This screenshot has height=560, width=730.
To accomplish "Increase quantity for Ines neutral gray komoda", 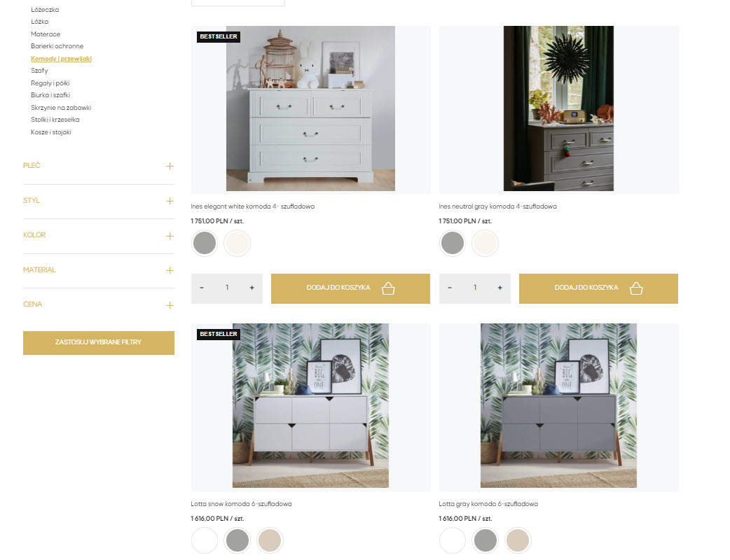I will 500,288.
